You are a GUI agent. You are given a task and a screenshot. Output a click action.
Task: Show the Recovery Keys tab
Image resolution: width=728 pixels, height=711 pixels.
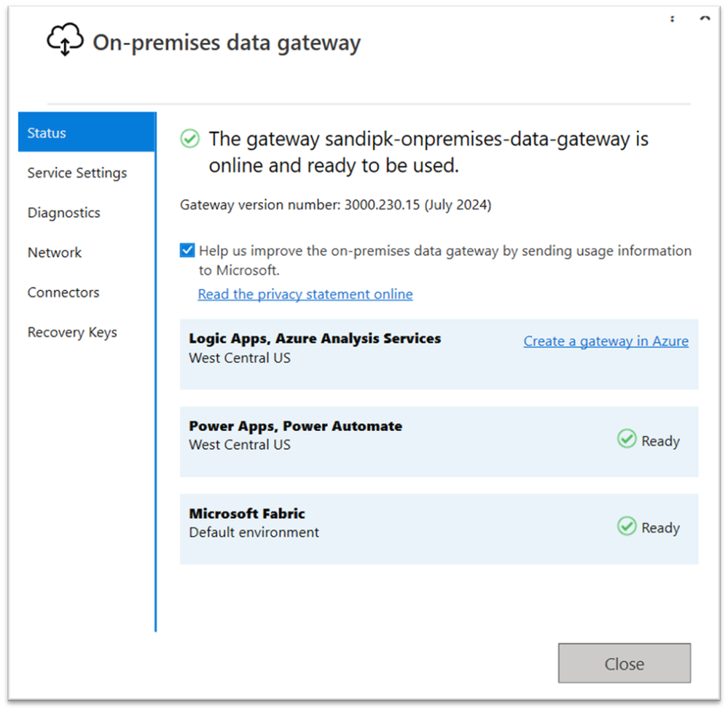tap(72, 333)
